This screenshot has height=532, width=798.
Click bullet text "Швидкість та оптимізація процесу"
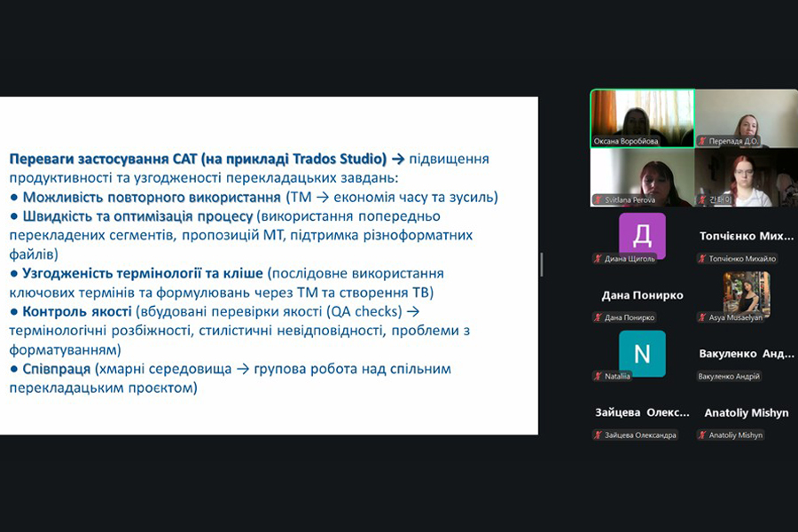[x=137, y=216]
